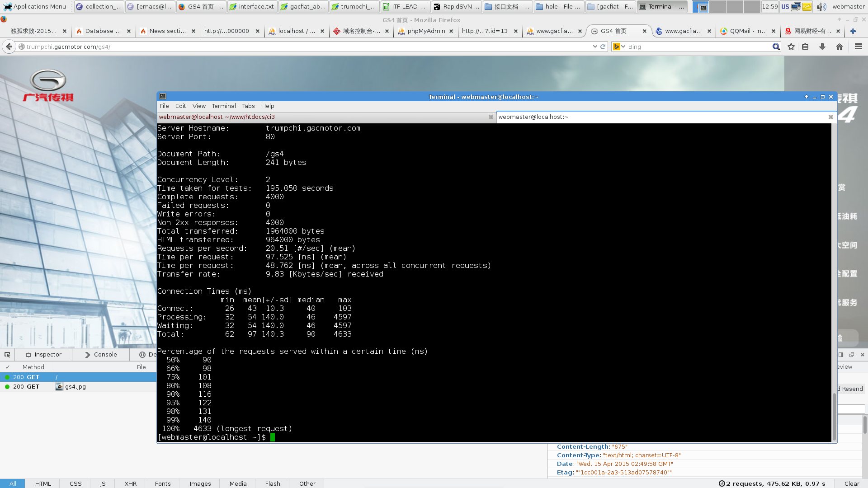Click the clock showing 12:59
This screenshot has height=488, width=868.
pyautogui.click(x=769, y=7)
